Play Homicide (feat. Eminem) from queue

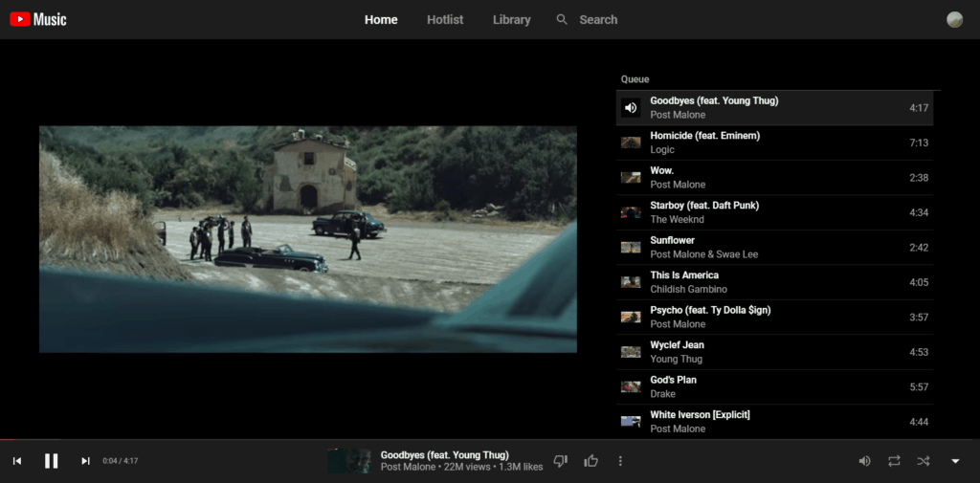774,143
